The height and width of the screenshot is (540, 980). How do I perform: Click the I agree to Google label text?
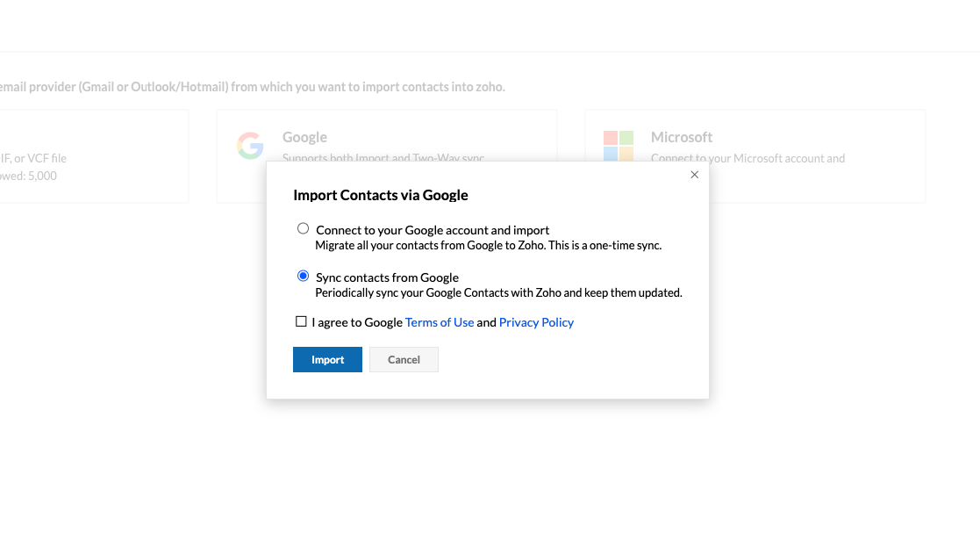[357, 322]
